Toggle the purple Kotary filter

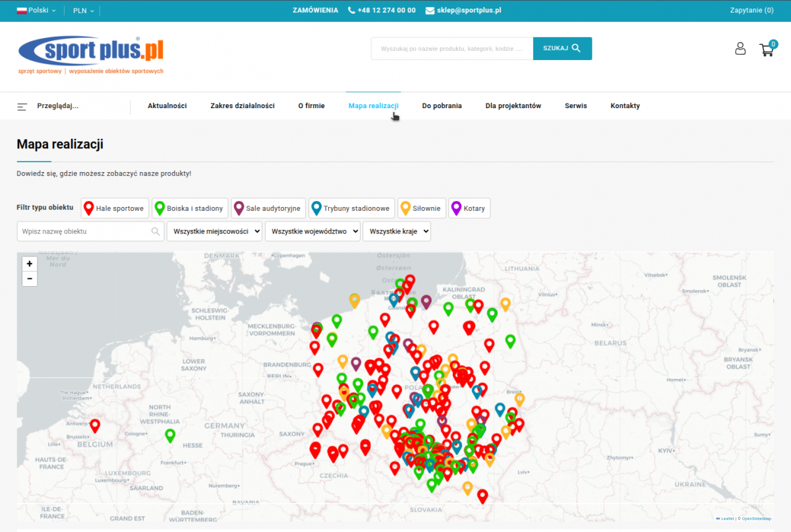click(x=469, y=208)
